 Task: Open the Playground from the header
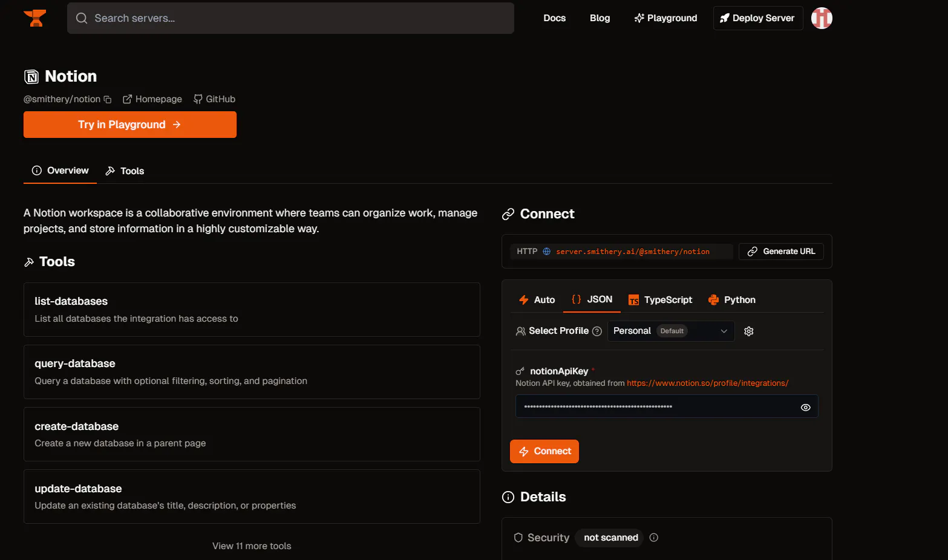665,18
